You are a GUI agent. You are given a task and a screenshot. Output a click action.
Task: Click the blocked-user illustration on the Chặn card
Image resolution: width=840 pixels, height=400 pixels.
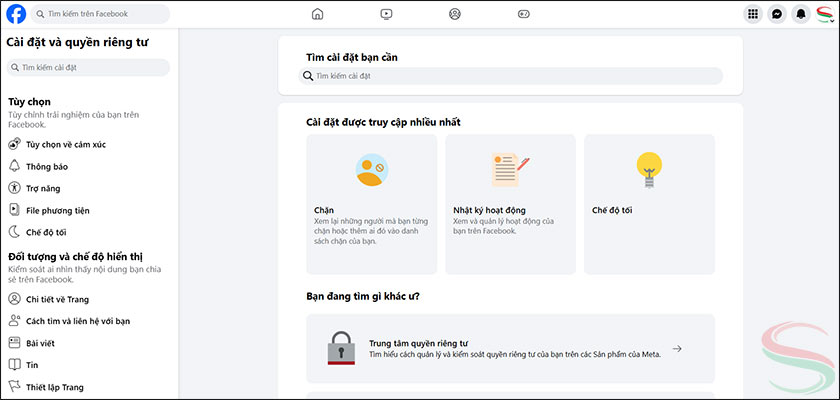(372, 170)
